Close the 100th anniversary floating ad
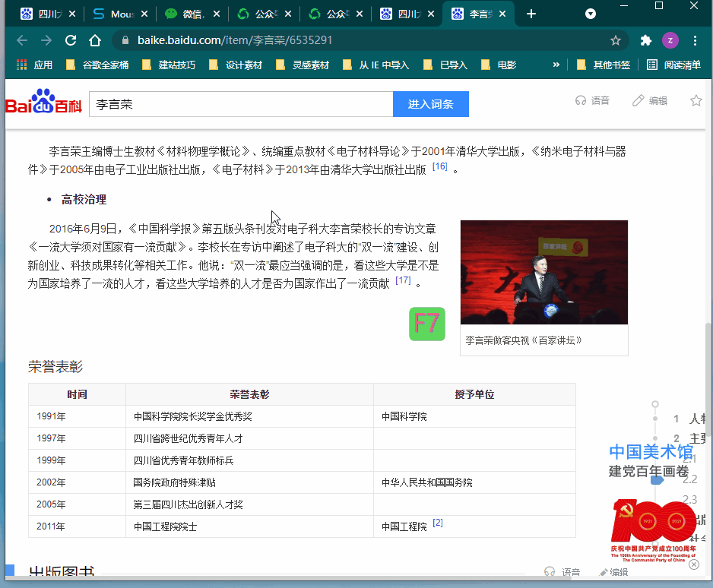 click(694, 564)
